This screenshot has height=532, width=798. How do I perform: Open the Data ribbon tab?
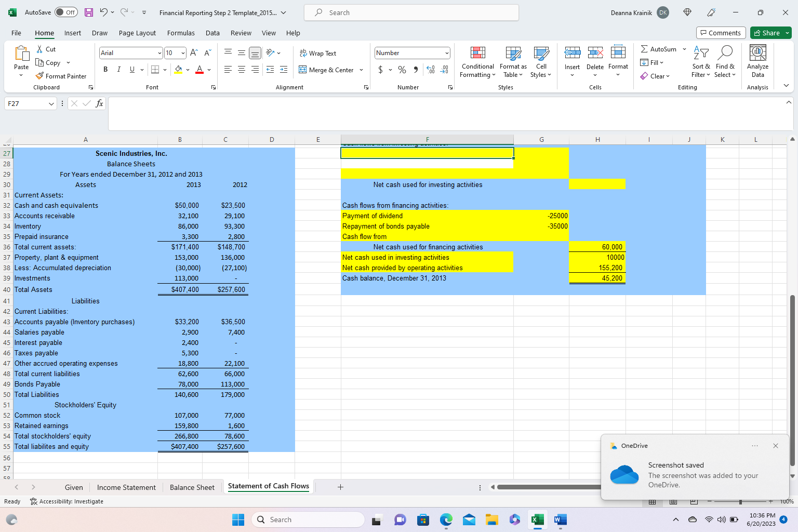pyautogui.click(x=212, y=33)
